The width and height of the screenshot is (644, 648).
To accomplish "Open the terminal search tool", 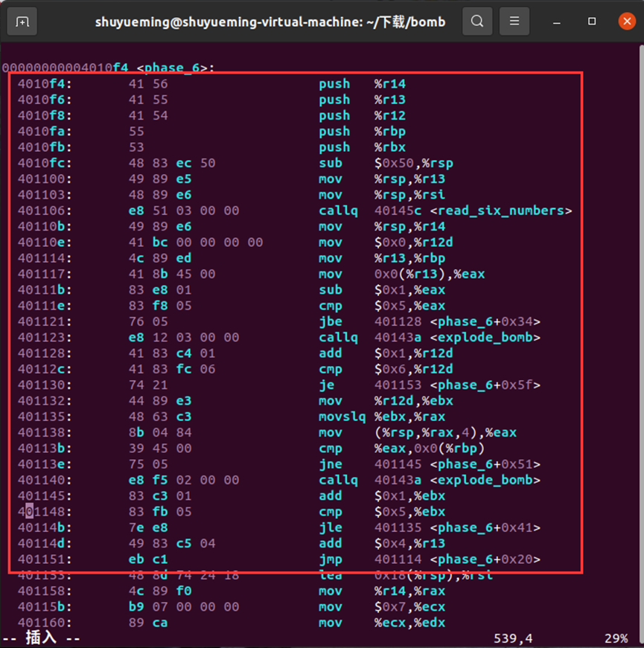I will (x=477, y=22).
